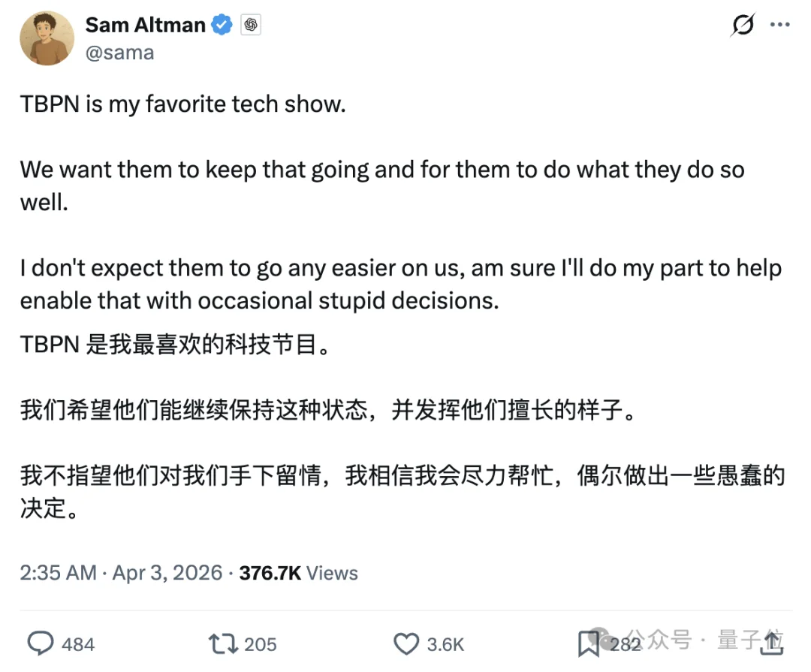The width and height of the screenshot is (811, 672).
Task: Open reply composer using speech bubble icon
Action: pyautogui.click(x=39, y=643)
